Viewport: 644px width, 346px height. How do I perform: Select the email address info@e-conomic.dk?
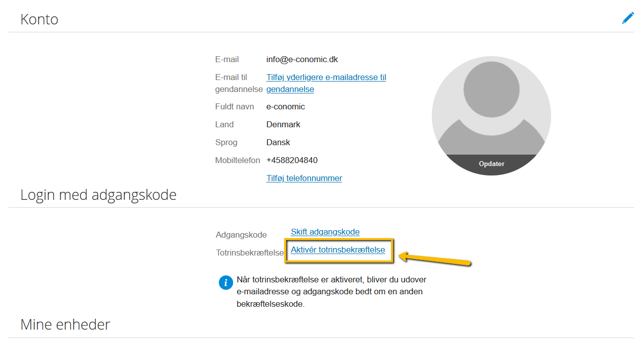pos(302,59)
